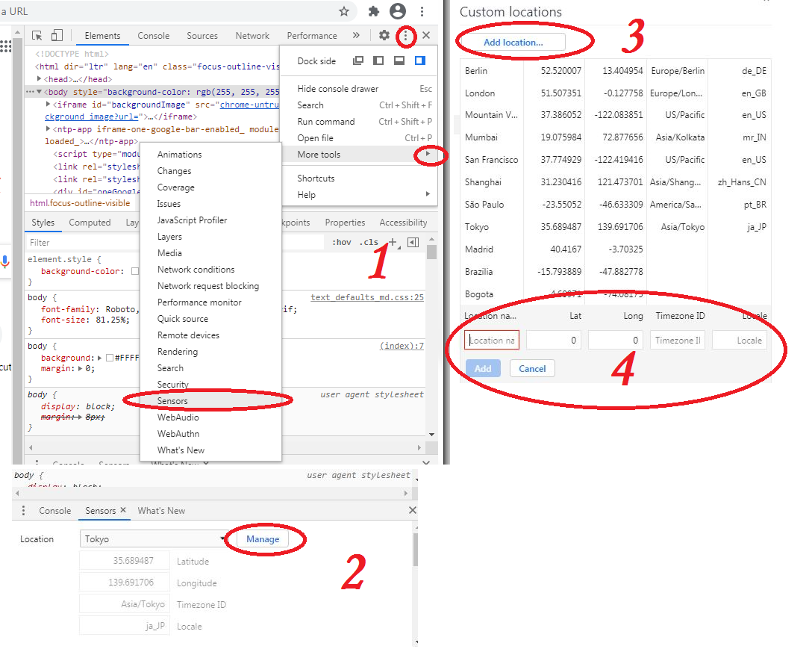The width and height of the screenshot is (812, 649).
Task: Open the background-color swatch in element.style
Action: 135,271
